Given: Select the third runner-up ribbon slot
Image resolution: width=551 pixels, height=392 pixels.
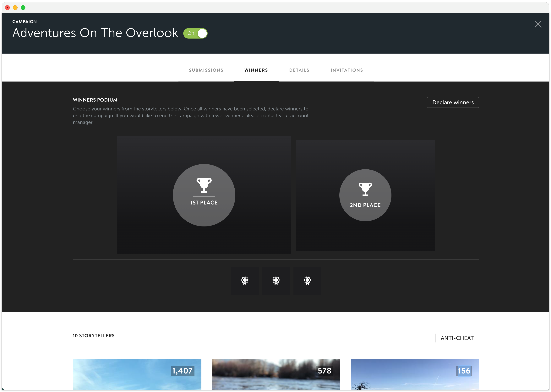Looking at the screenshot, I should pyautogui.click(x=307, y=280).
